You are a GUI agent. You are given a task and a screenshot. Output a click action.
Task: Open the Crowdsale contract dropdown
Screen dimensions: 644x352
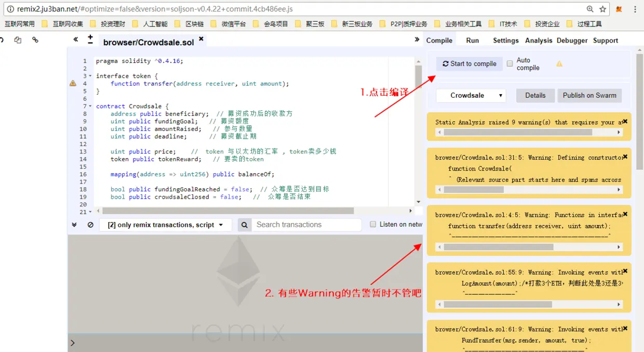tap(471, 96)
